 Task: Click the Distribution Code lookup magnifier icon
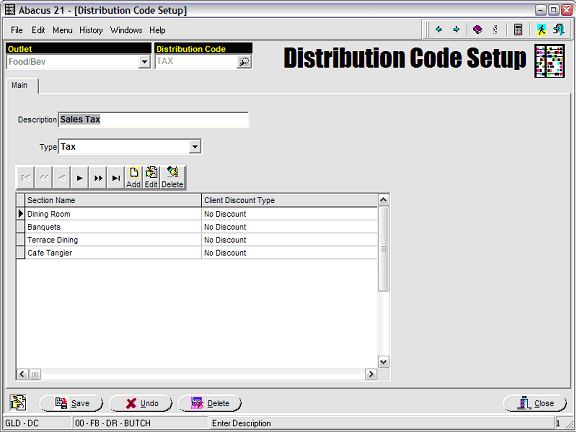point(244,62)
